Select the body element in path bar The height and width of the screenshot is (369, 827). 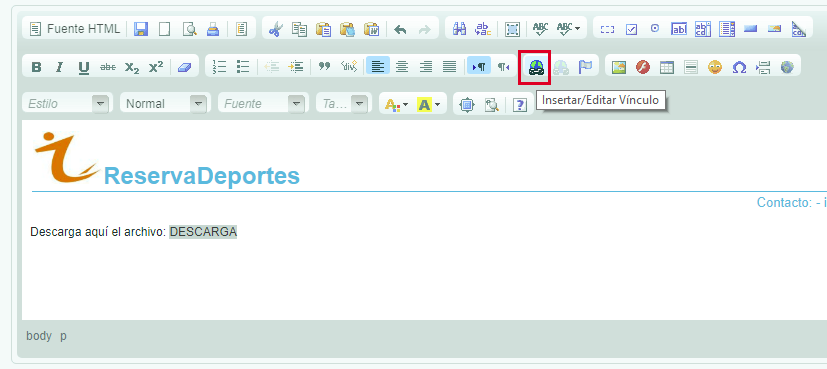click(x=39, y=336)
